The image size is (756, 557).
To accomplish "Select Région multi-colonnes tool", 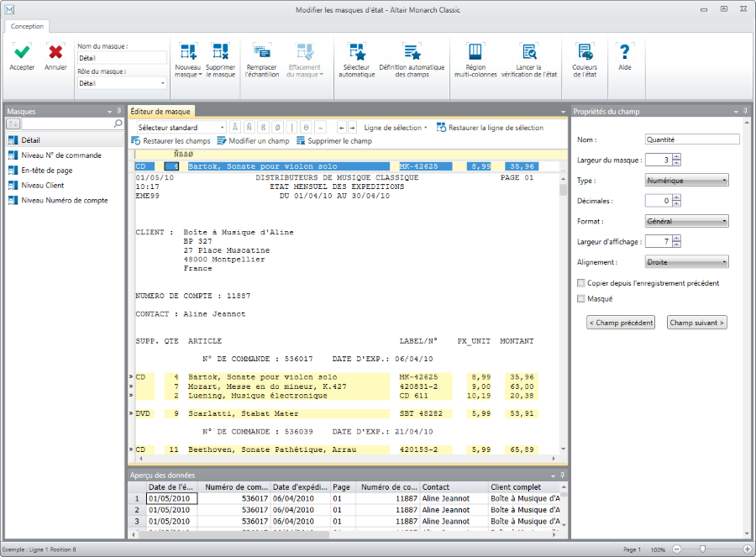I will pos(475,53).
